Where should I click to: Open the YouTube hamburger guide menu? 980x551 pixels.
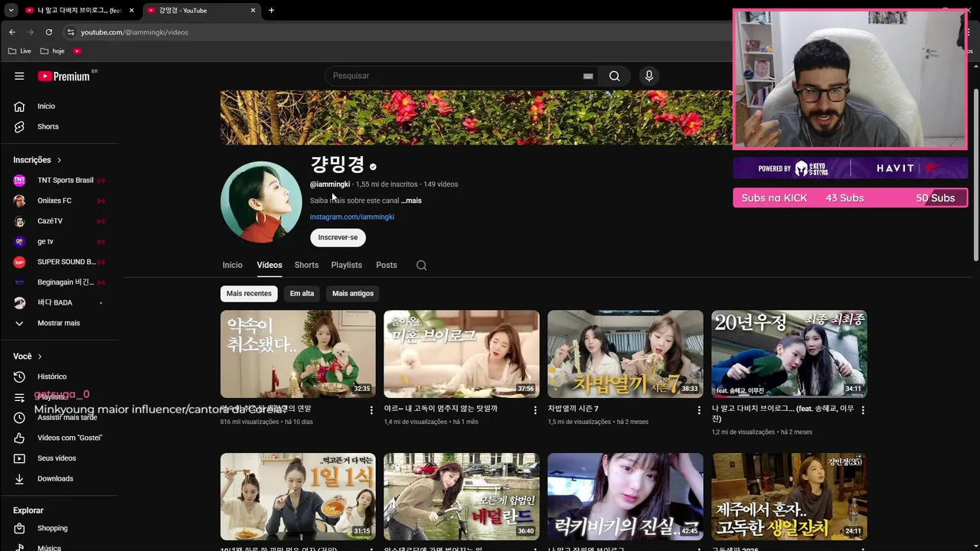[19, 76]
